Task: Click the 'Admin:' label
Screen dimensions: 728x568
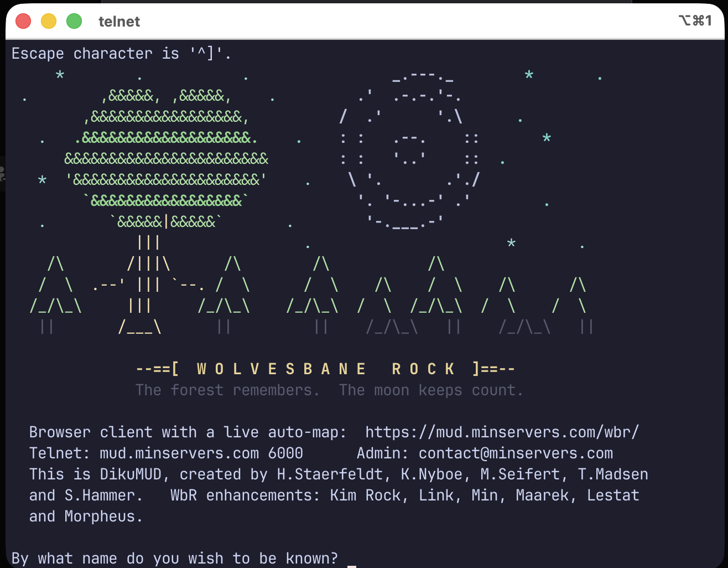Action: click(383, 453)
